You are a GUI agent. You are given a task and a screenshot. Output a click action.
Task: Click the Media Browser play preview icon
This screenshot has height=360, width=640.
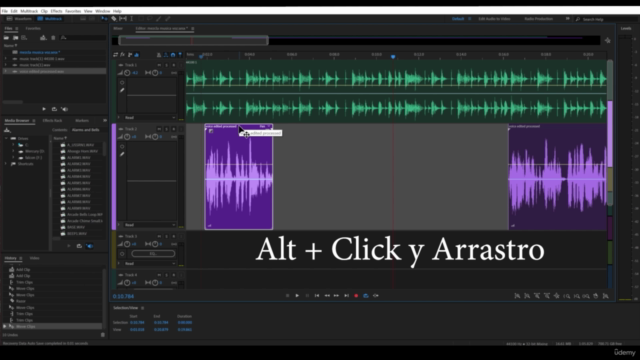click(69, 246)
